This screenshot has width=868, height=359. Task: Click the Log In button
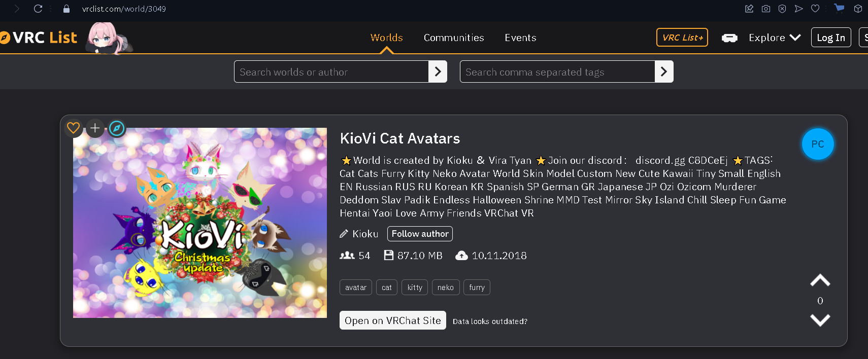[x=831, y=38]
